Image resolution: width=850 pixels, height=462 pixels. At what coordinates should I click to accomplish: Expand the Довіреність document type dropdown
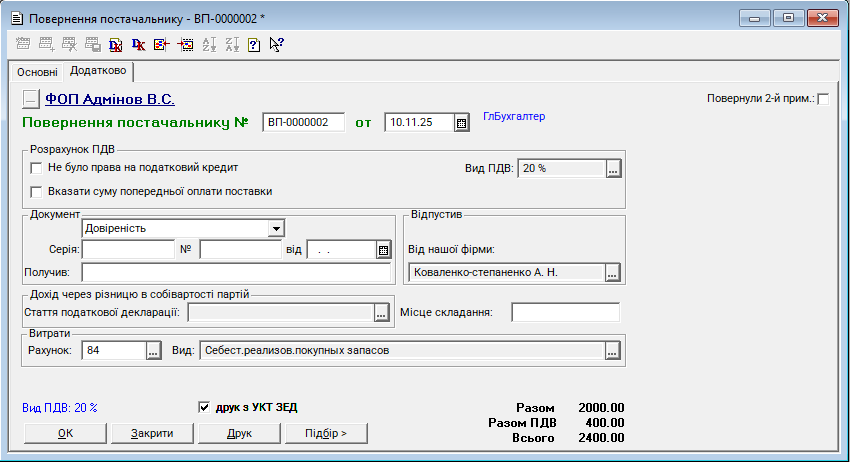tap(275, 228)
